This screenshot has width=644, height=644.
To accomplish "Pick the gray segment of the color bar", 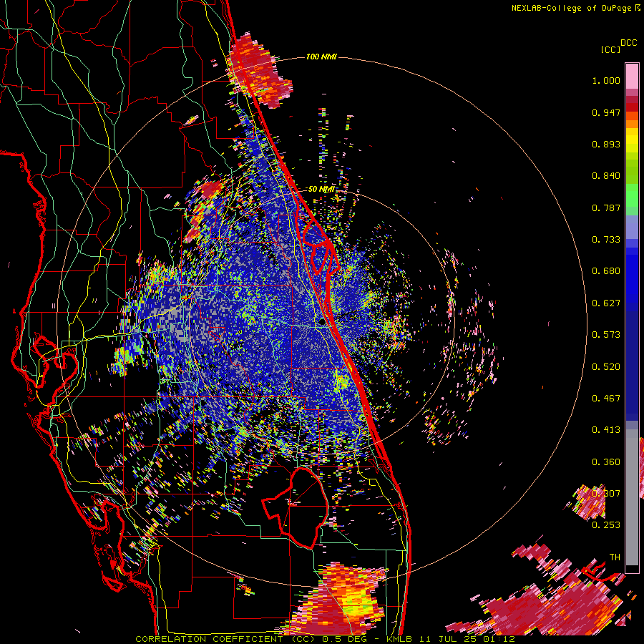I will click(632, 497).
